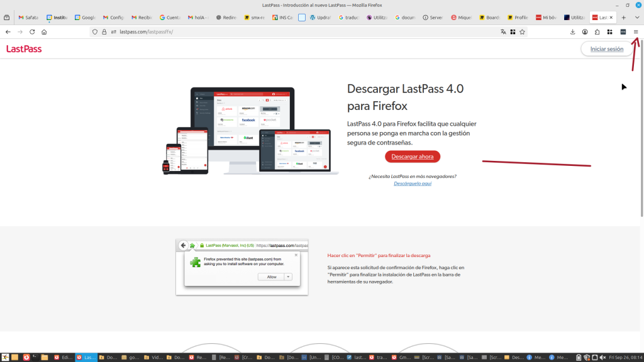Image resolution: width=644 pixels, height=362 pixels.
Task: Open the page translation icon
Action: pyautogui.click(x=503, y=31)
